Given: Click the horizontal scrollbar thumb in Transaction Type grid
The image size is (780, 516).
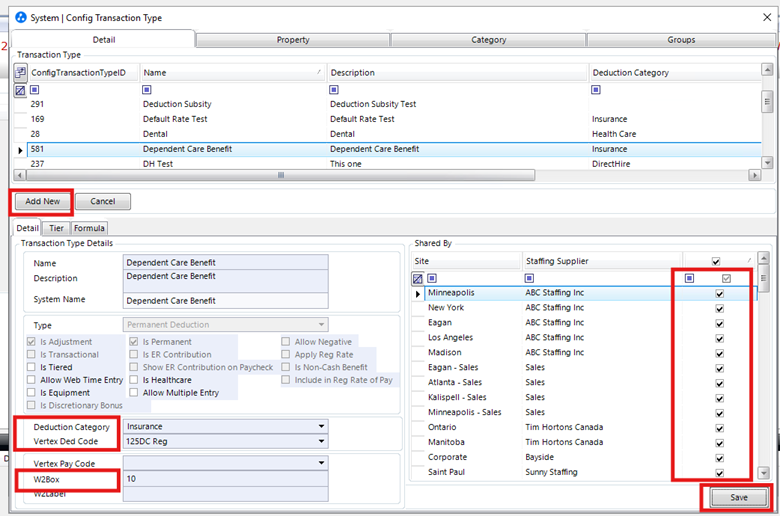Looking at the screenshot, I should (x=281, y=175).
